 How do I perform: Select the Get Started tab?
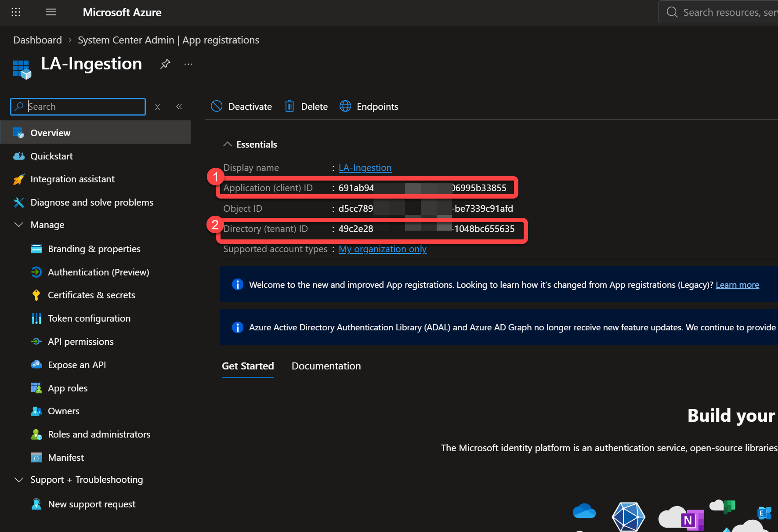click(248, 366)
